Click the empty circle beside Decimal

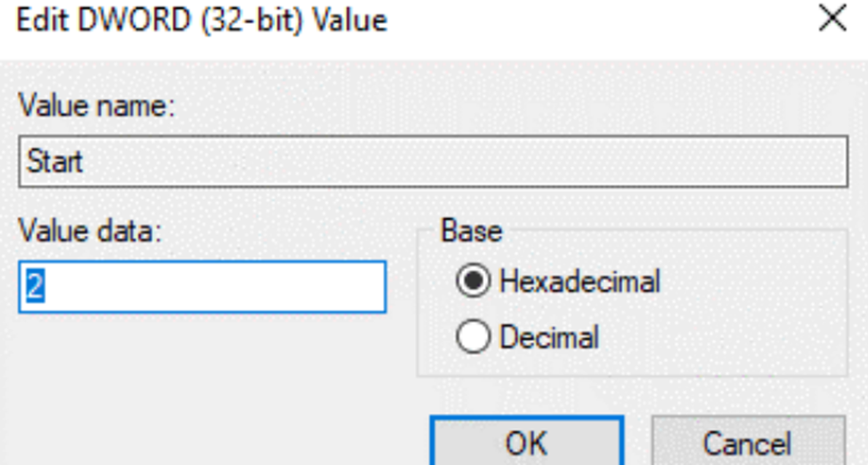point(474,338)
